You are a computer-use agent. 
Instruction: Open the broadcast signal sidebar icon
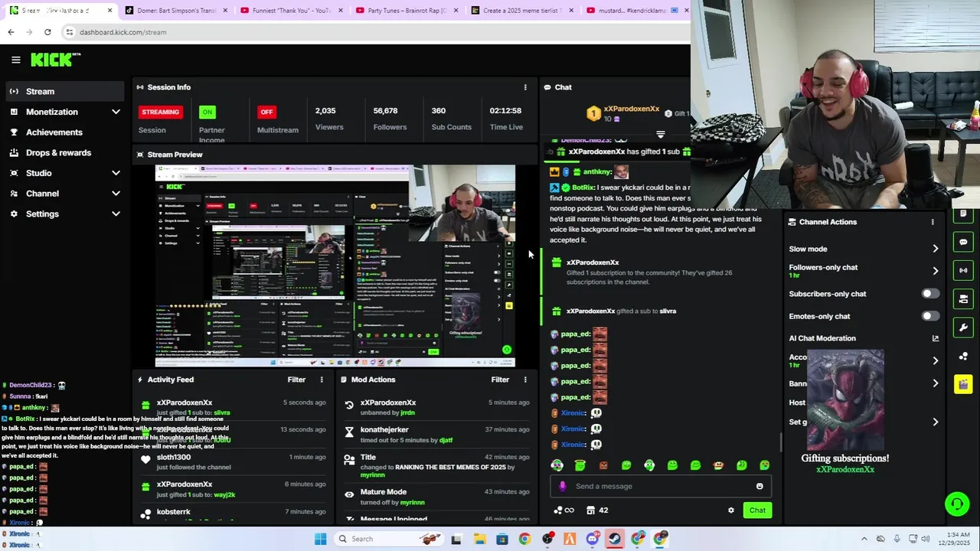(x=963, y=270)
